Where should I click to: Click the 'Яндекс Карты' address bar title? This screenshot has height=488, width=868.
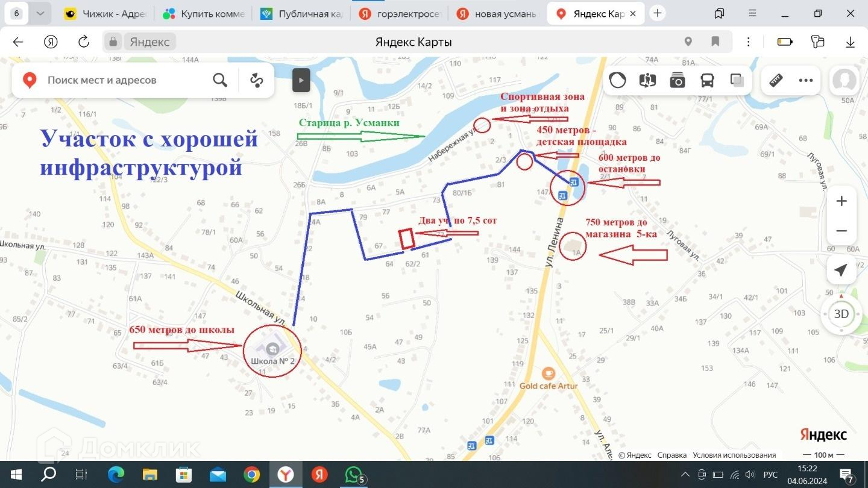click(x=414, y=42)
